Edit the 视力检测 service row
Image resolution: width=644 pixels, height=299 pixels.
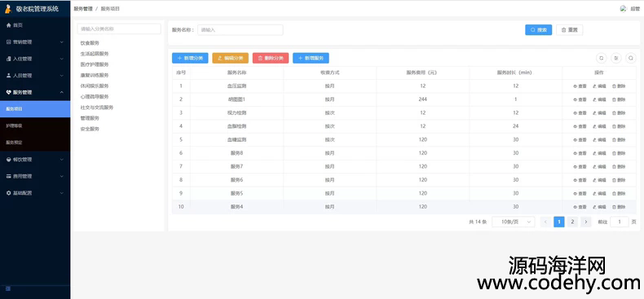click(600, 113)
